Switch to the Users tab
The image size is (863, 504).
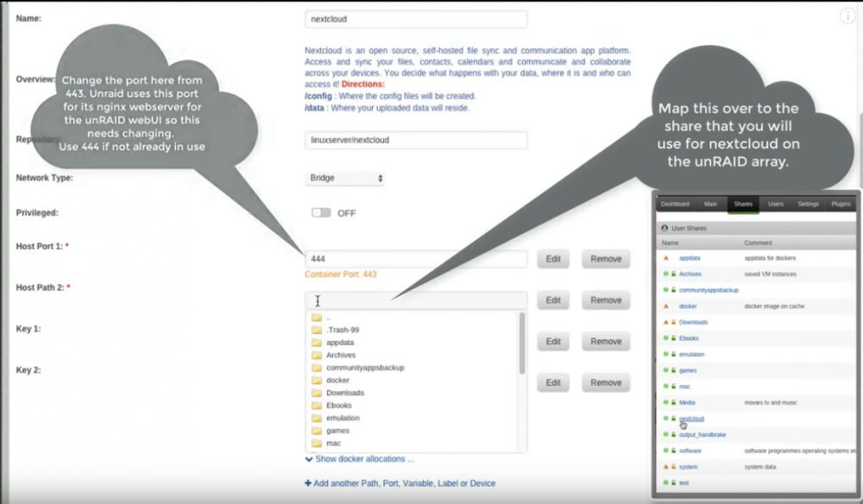pyautogui.click(x=776, y=205)
